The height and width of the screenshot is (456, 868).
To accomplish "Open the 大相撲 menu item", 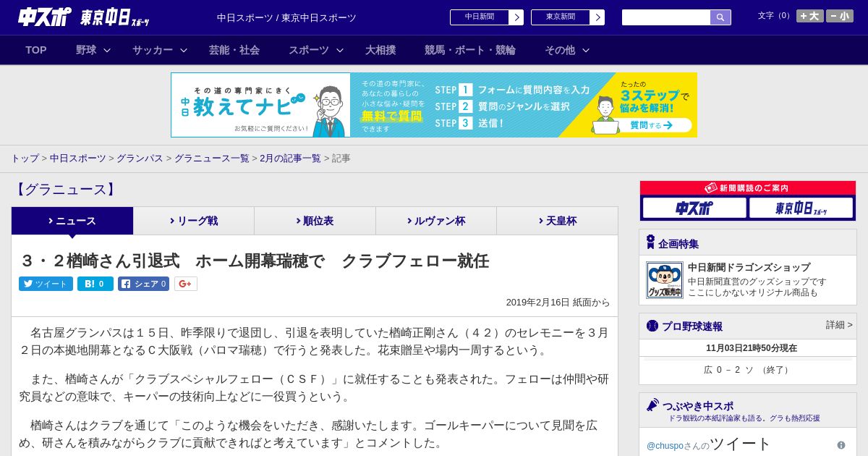I will [x=380, y=50].
